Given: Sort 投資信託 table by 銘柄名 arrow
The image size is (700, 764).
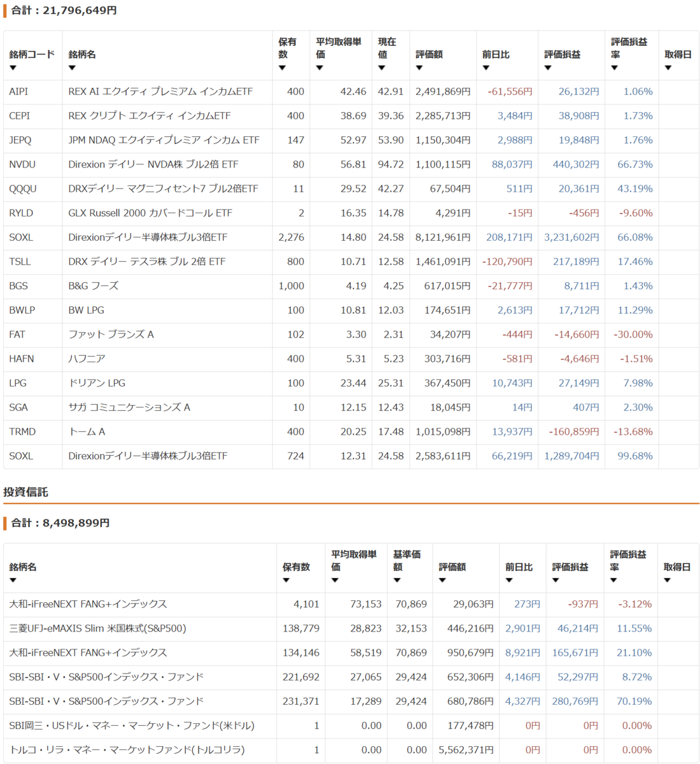Looking at the screenshot, I should pos(13,580).
